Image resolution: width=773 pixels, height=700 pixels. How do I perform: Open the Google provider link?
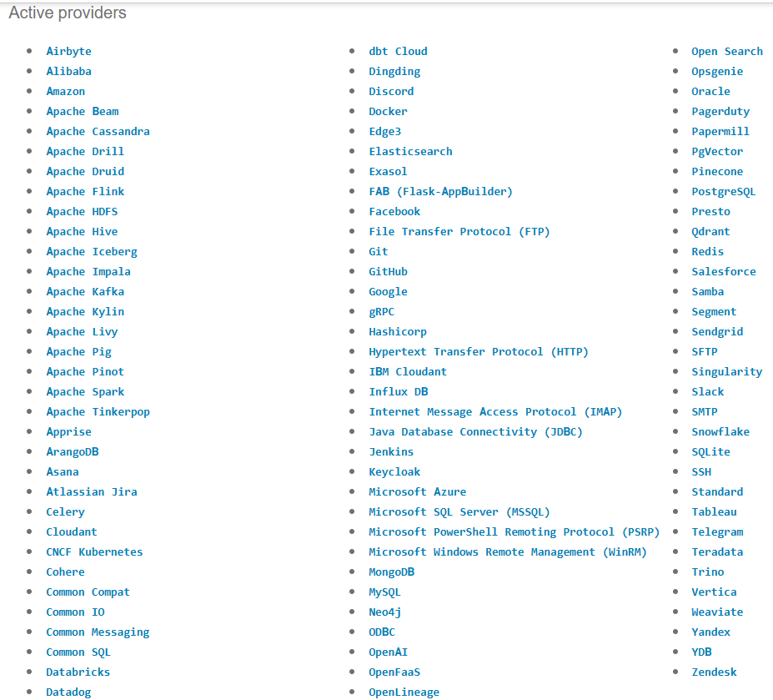coord(388,291)
